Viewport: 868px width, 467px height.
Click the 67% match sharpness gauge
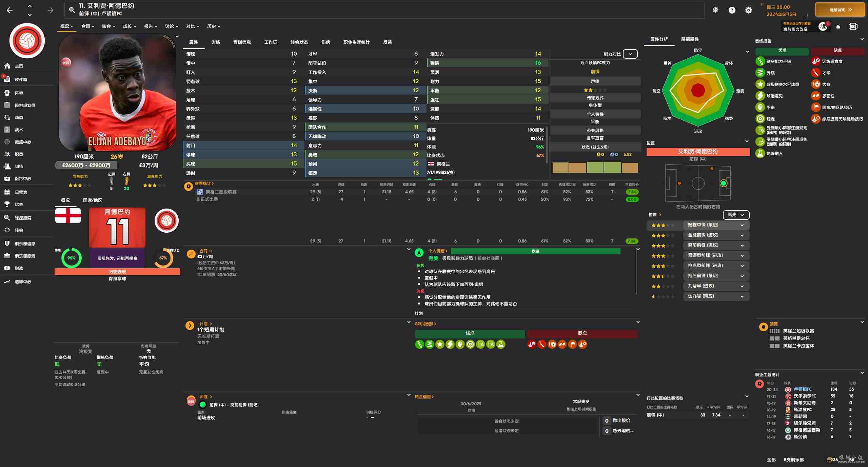[163, 258]
